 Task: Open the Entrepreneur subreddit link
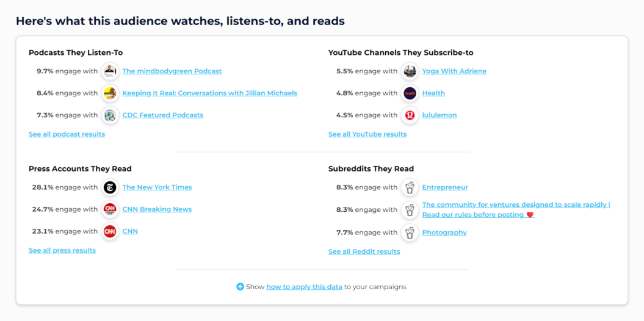(x=445, y=187)
